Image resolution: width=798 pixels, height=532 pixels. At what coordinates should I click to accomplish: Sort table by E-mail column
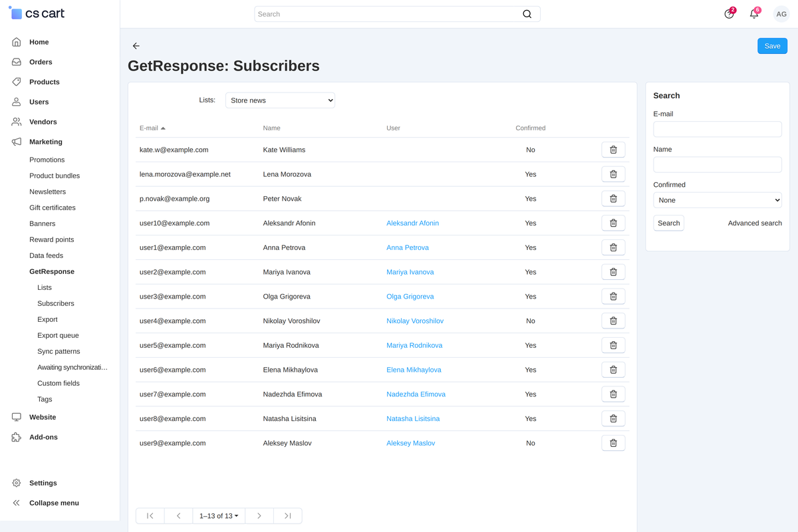pyautogui.click(x=152, y=128)
